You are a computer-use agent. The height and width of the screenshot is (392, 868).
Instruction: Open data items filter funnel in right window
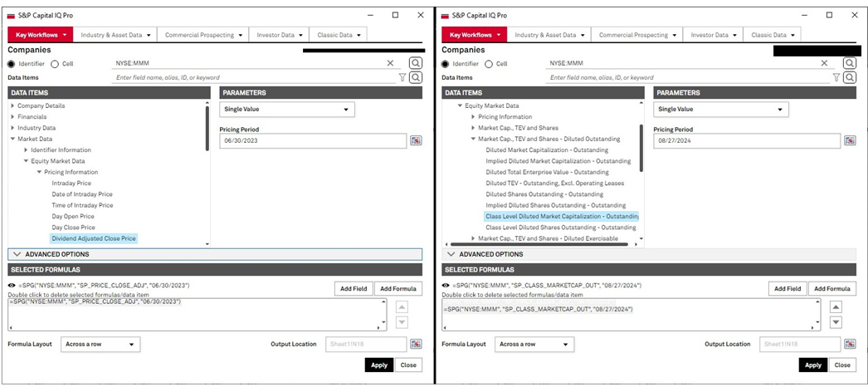pyautogui.click(x=836, y=77)
